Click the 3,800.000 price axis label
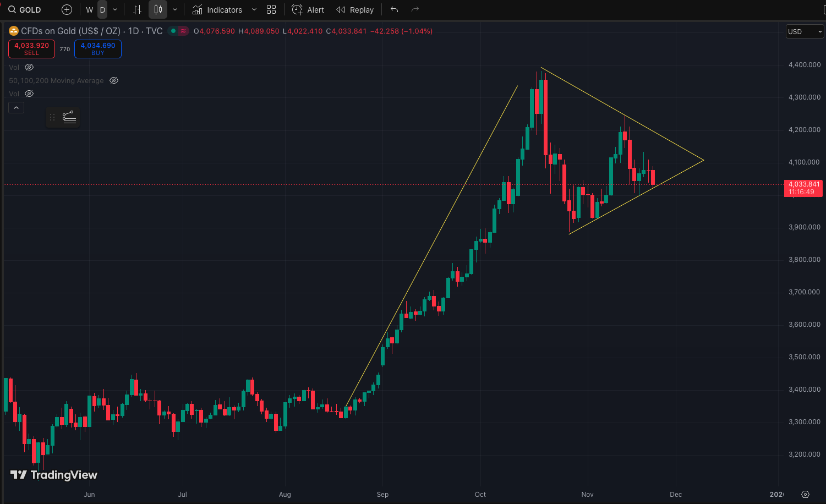 click(x=805, y=260)
